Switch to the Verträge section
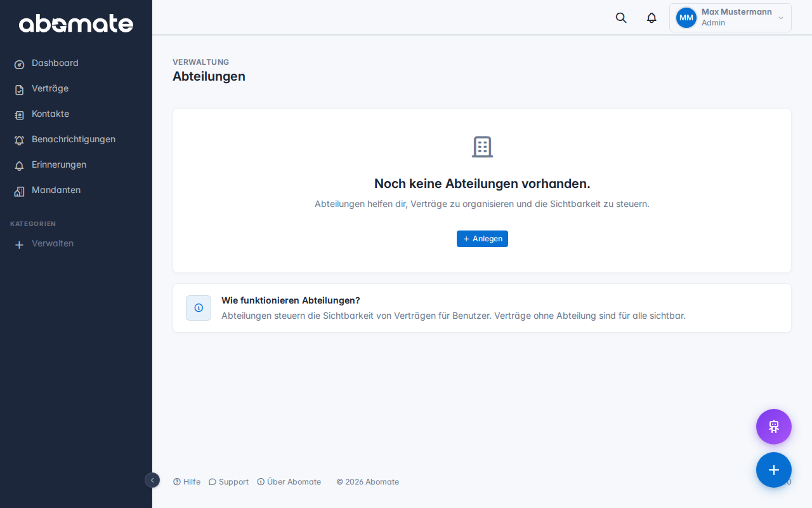The width and height of the screenshot is (812, 508). pos(49,89)
